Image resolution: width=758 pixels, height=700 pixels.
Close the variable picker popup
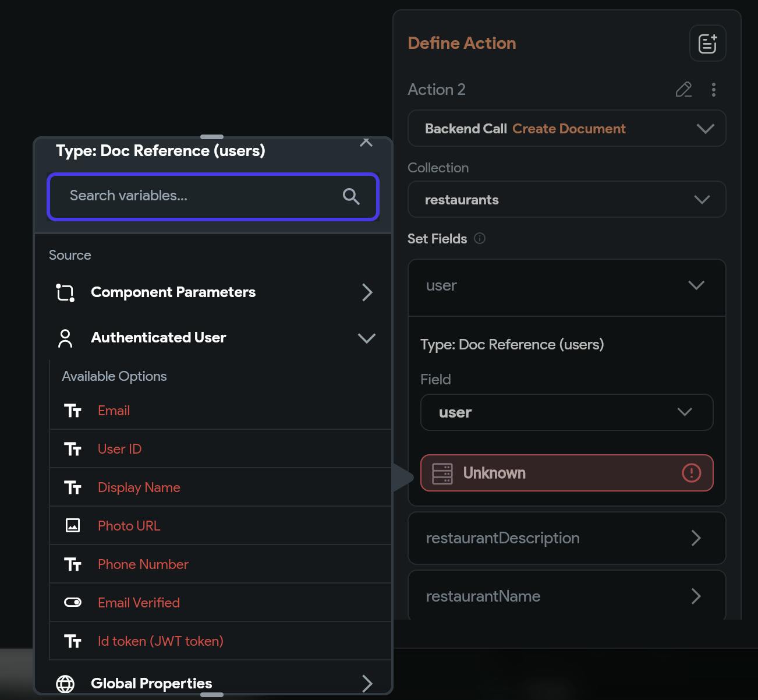tap(366, 142)
